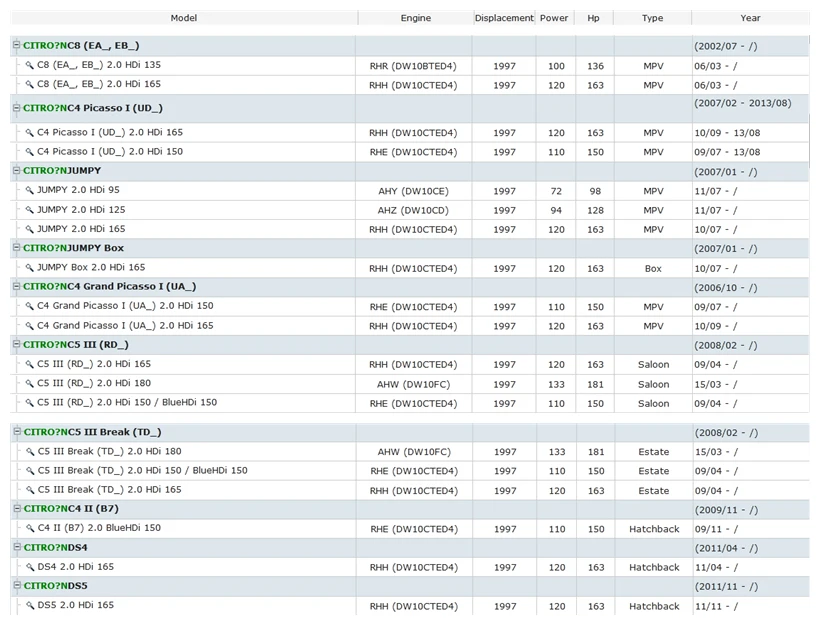Open the JUMPY Box 2.0 HDi 165 entry

coord(91,267)
